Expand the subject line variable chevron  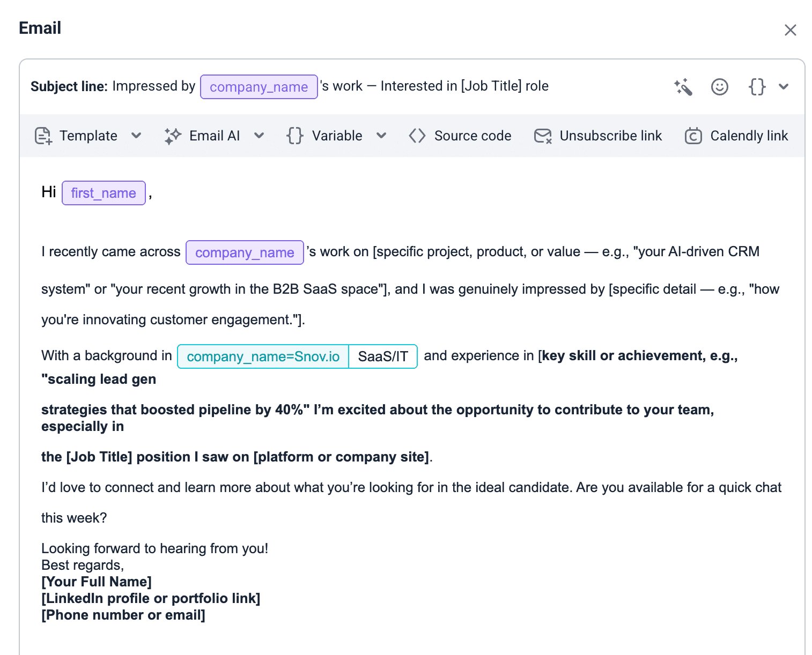(x=784, y=87)
